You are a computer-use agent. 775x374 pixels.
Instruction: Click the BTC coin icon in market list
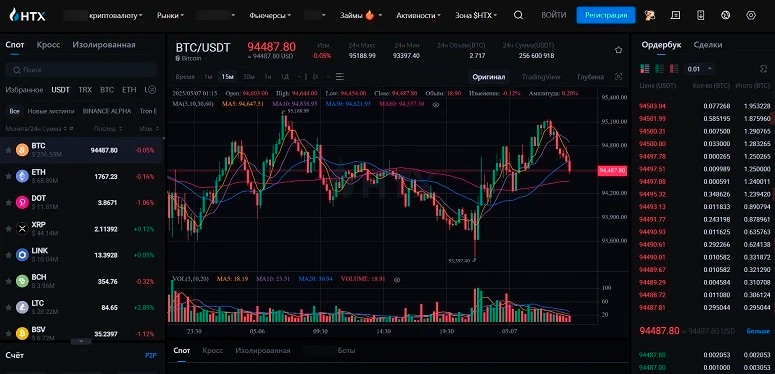[22, 150]
